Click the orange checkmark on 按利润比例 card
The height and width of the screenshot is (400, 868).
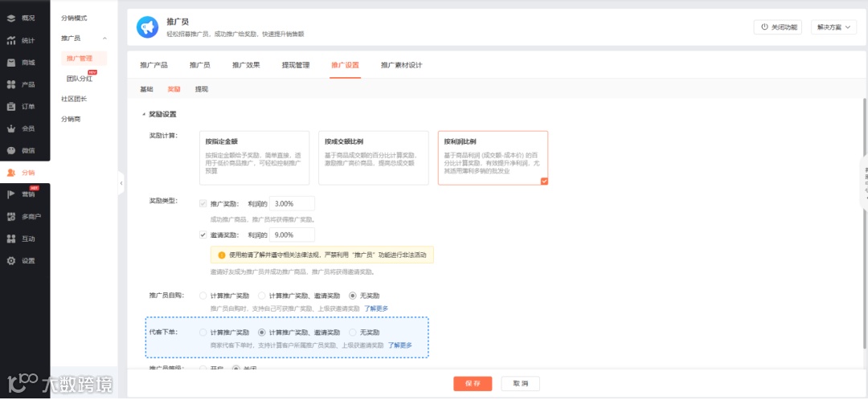[x=544, y=181]
